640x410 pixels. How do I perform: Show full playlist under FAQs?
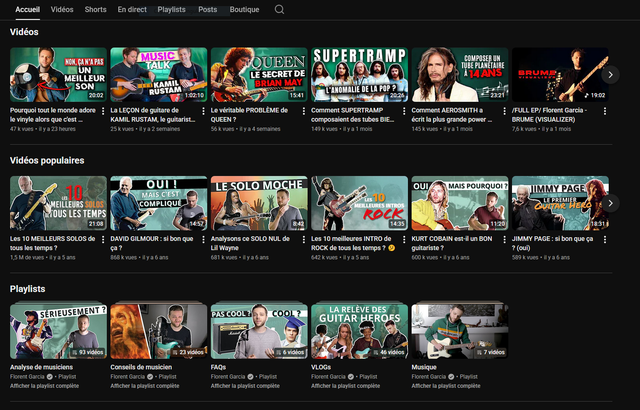click(x=245, y=386)
